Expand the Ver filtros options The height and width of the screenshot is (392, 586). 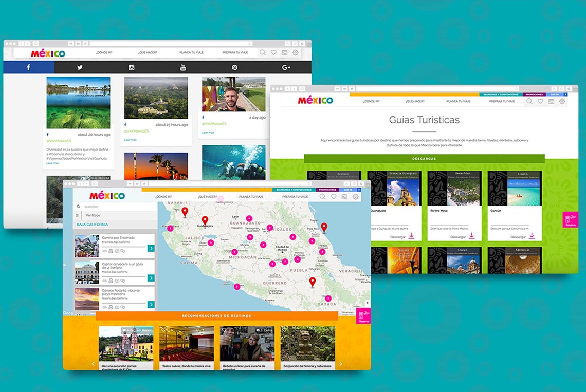click(93, 215)
